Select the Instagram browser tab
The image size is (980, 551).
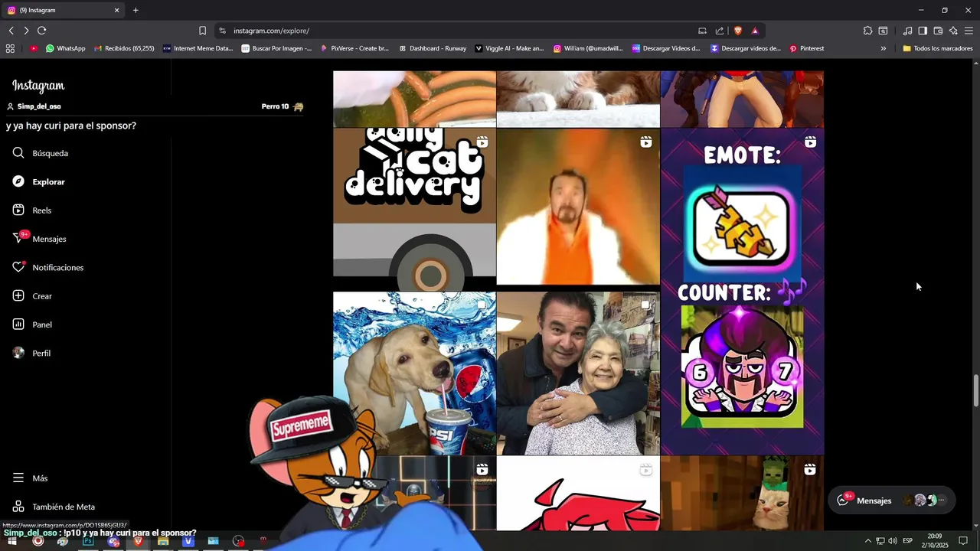tap(63, 10)
